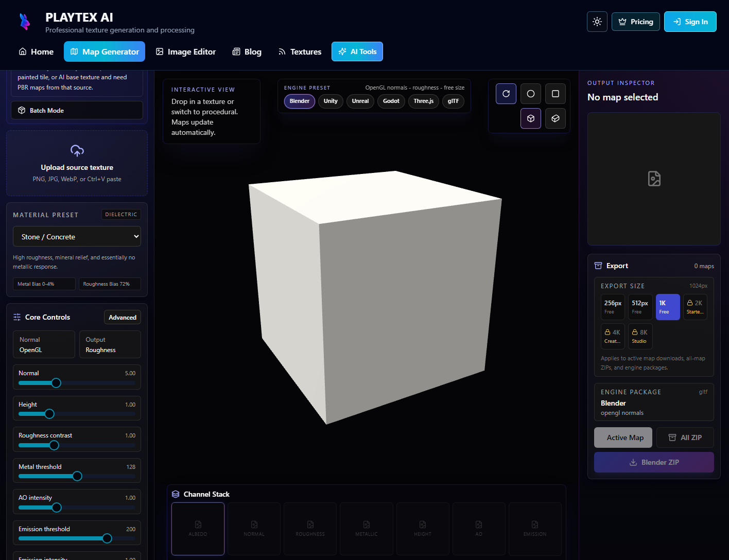Toggle light theme with the sun icon
The width and height of the screenshot is (729, 560).
coord(597,22)
